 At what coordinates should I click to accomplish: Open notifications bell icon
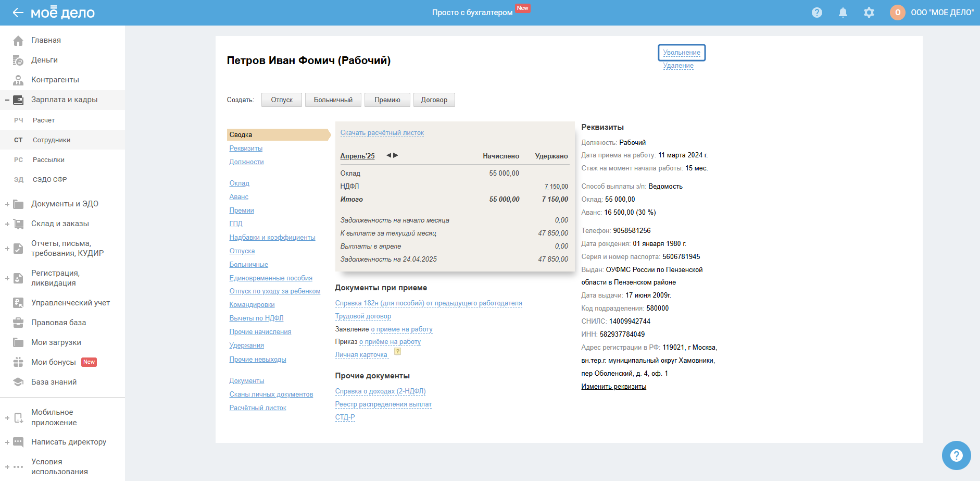pos(843,13)
